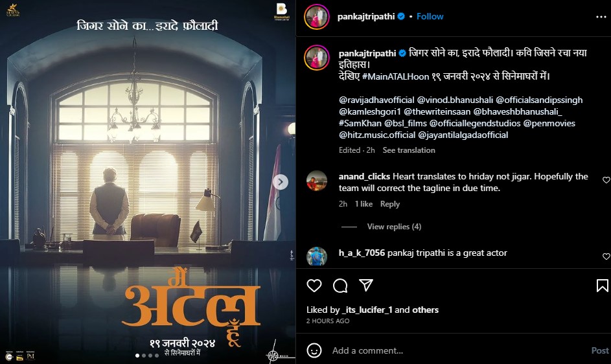The width and height of the screenshot is (611, 364).
Task: Open emoji picker in comment box
Action: pos(314,350)
